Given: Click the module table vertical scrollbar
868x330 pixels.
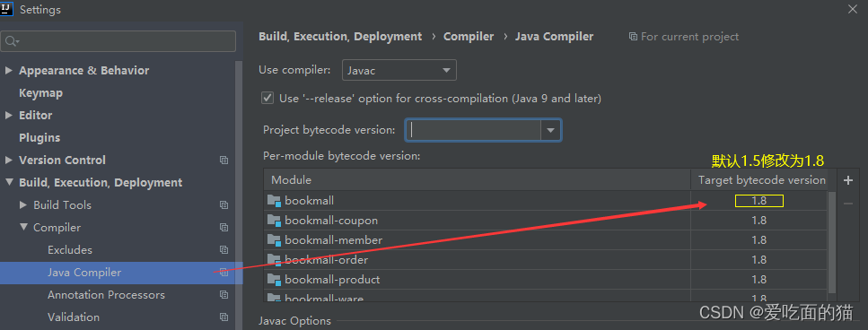Looking at the screenshot, I should 832,241.
